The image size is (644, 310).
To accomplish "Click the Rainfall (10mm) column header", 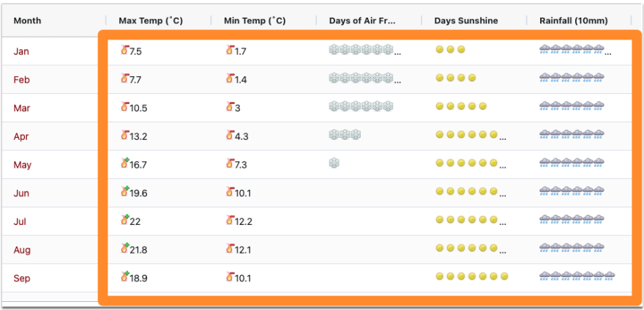I will (574, 21).
